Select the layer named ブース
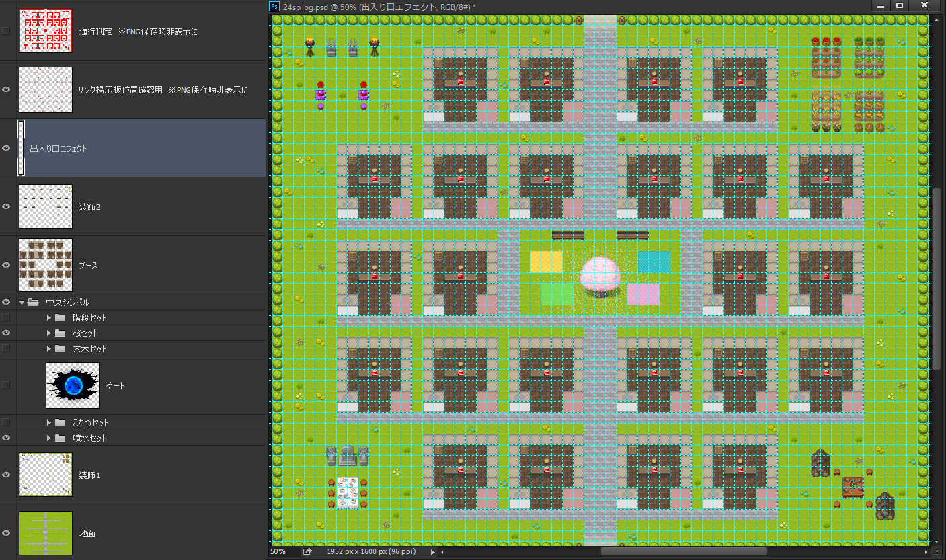This screenshot has height=560, width=946. 88,265
